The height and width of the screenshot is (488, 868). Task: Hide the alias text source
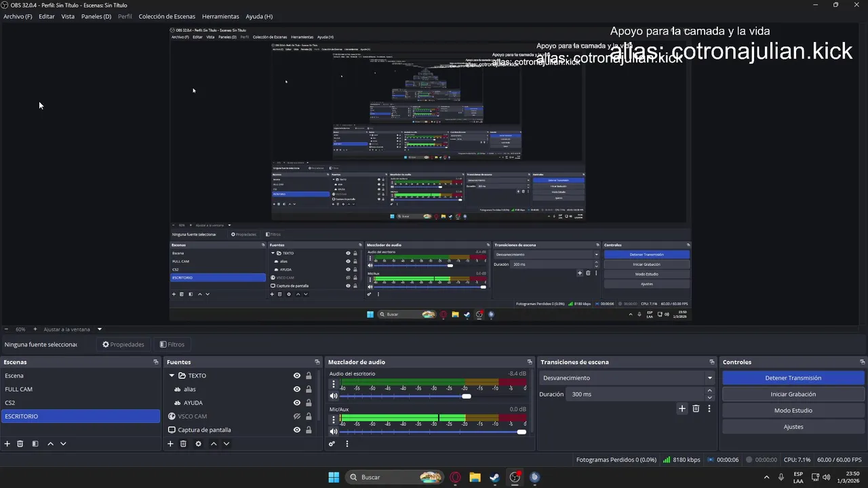click(296, 389)
